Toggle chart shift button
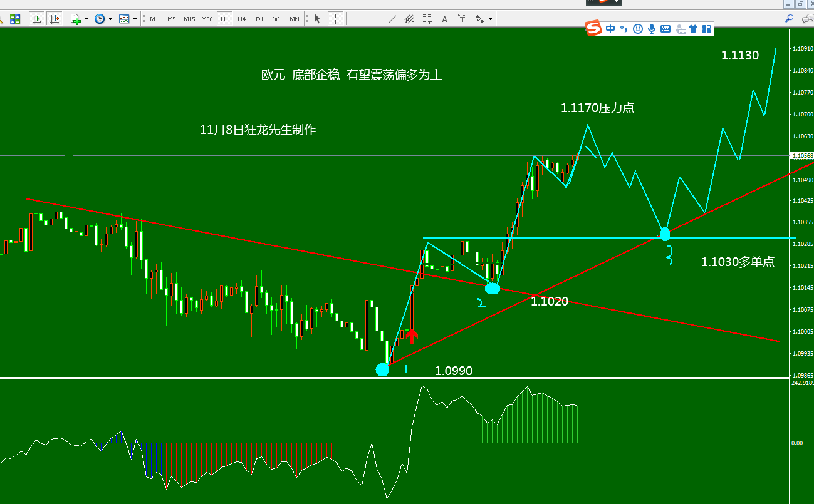The height and width of the screenshot is (504, 814). (x=55, y=19)
